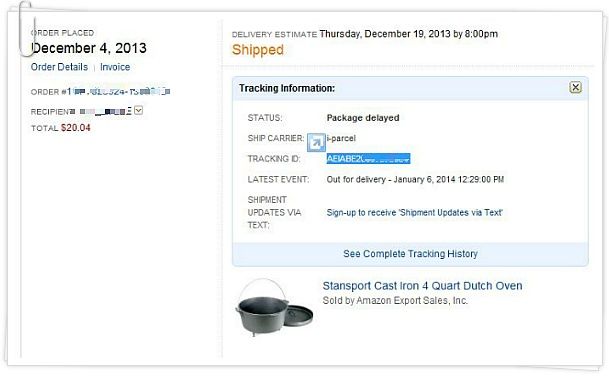The width and height of the screenshot is (609, 376).
Task: Open the Invoice link
Action: tap(115, 67)
